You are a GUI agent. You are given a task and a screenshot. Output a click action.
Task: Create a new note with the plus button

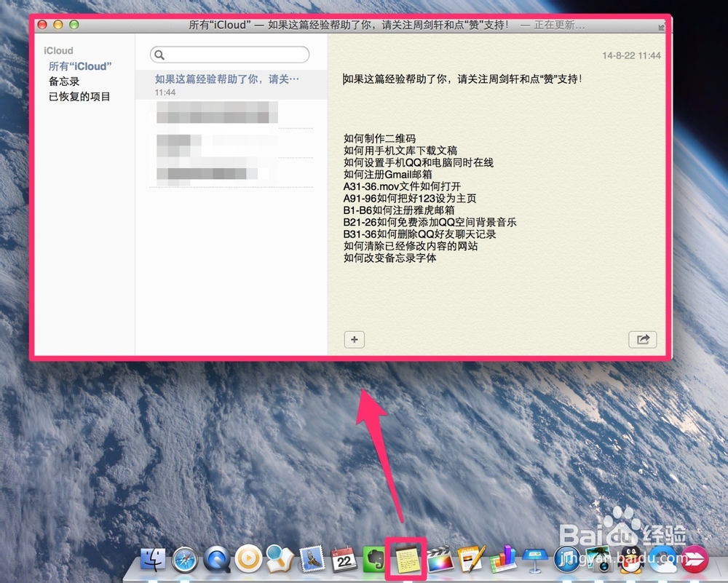(354, 339)
